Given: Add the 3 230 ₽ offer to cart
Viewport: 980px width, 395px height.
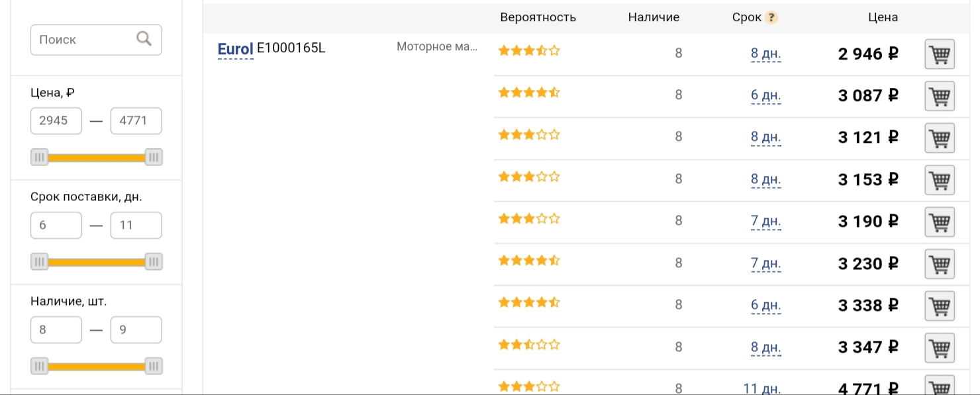Looking at the screenshot, I should click(940, 264).
